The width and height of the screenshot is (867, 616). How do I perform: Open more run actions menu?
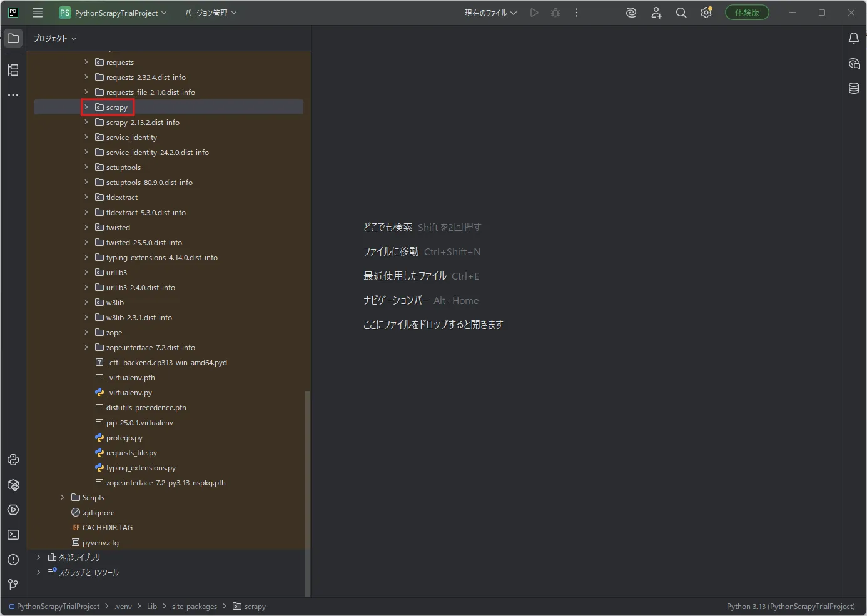[577, 13]
